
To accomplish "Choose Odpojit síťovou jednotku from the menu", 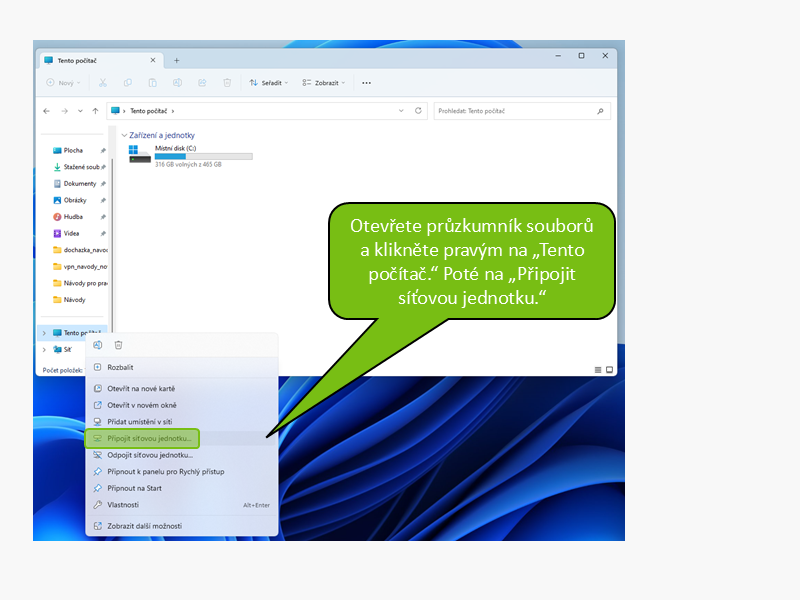I will [149, 455].
